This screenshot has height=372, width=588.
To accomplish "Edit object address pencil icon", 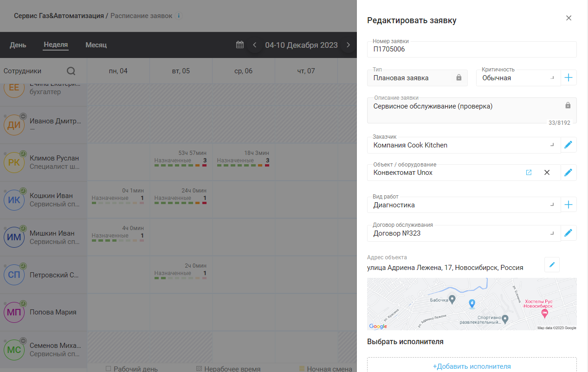I will (x=552, y=264).
